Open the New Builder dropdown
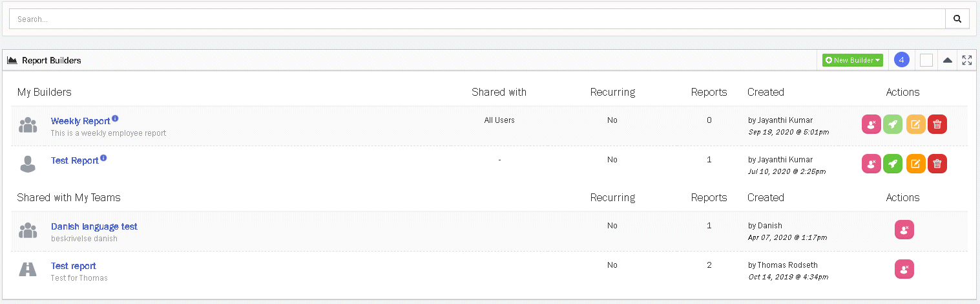The height and width of the screenshot is (304, 980). 853,60
